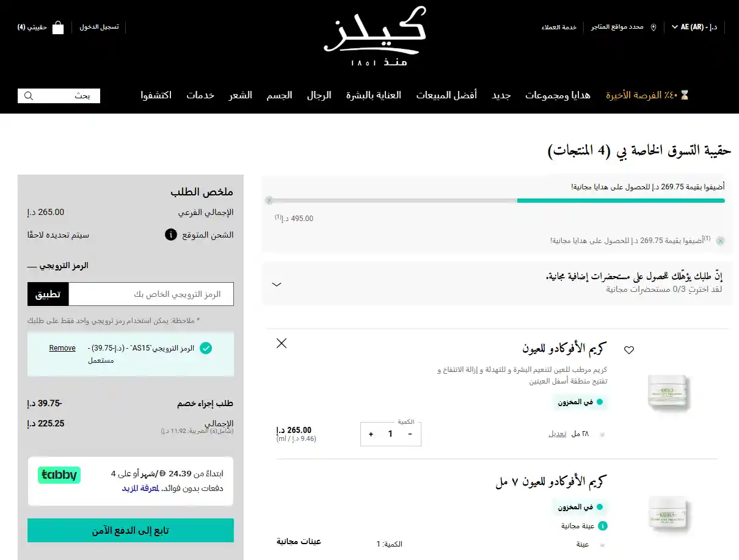The height and width of the screenshot is (560, 739).
Task: Click the in-stock badge for 7 ml cream
Action: pos(581,507)
